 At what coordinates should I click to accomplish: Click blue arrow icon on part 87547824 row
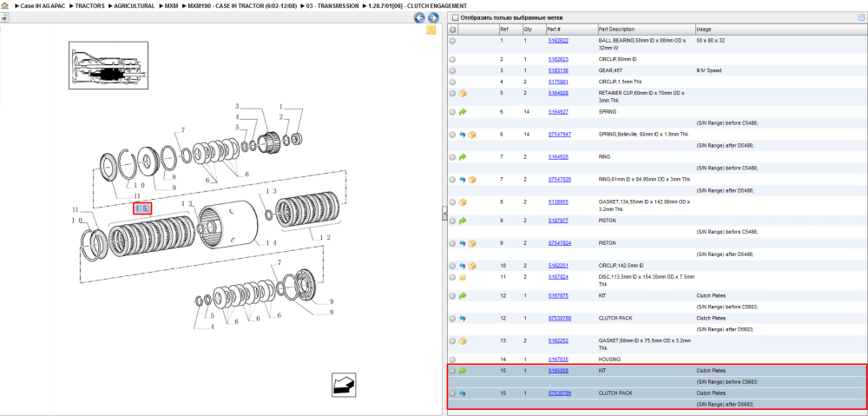pyautogui.click(x=463, y=243)
